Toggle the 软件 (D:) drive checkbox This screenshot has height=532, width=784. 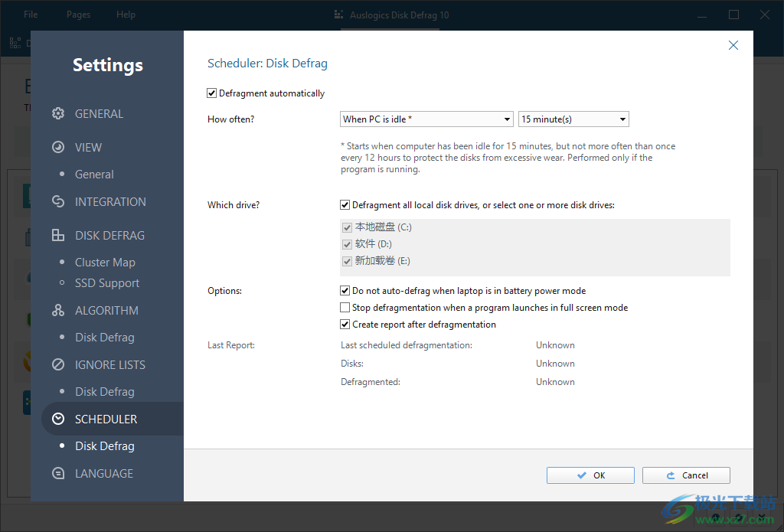347,244
